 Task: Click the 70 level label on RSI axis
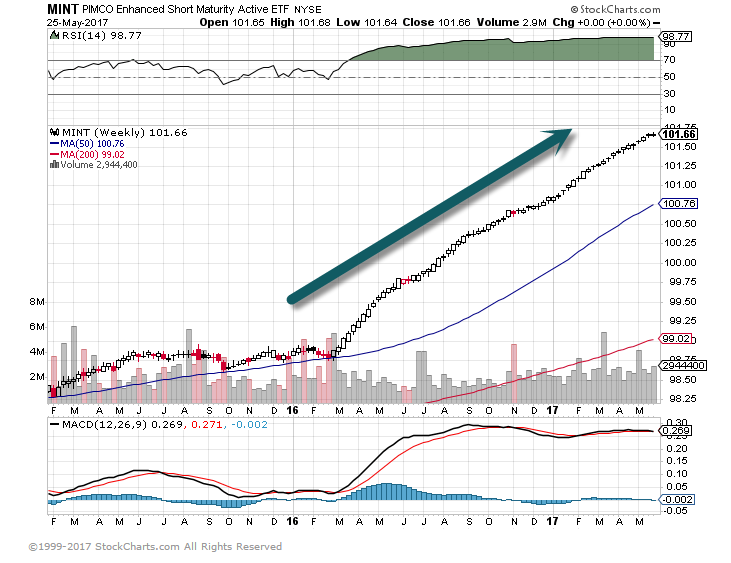(669, 60)
